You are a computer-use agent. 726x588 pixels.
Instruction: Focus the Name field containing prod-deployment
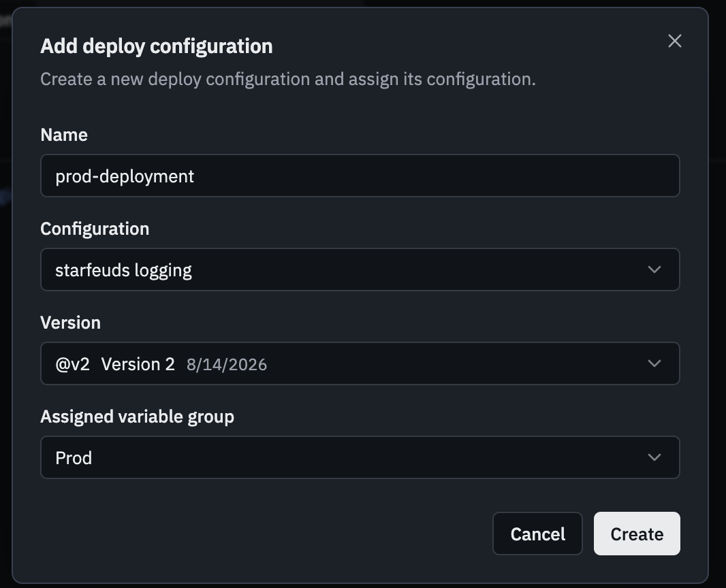(x=360, y=176)
